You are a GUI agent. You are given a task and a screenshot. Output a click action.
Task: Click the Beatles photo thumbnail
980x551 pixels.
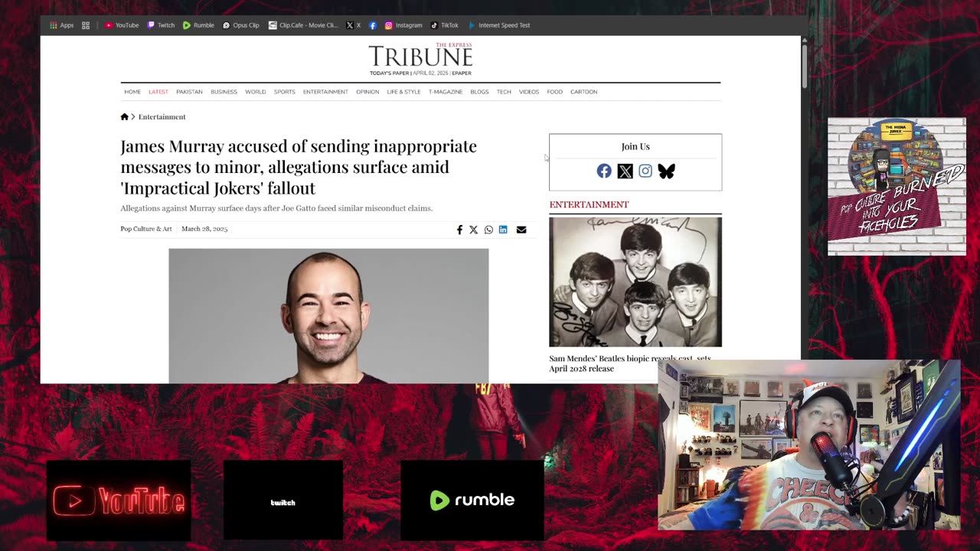pos(635,282)
